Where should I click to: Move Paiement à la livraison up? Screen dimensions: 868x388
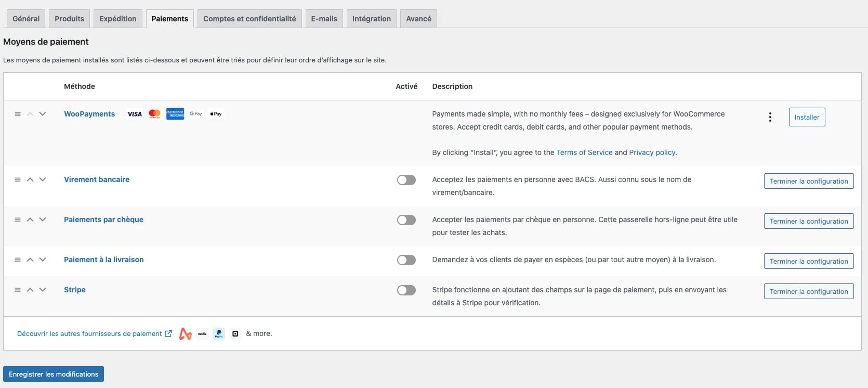coord(30,260)
